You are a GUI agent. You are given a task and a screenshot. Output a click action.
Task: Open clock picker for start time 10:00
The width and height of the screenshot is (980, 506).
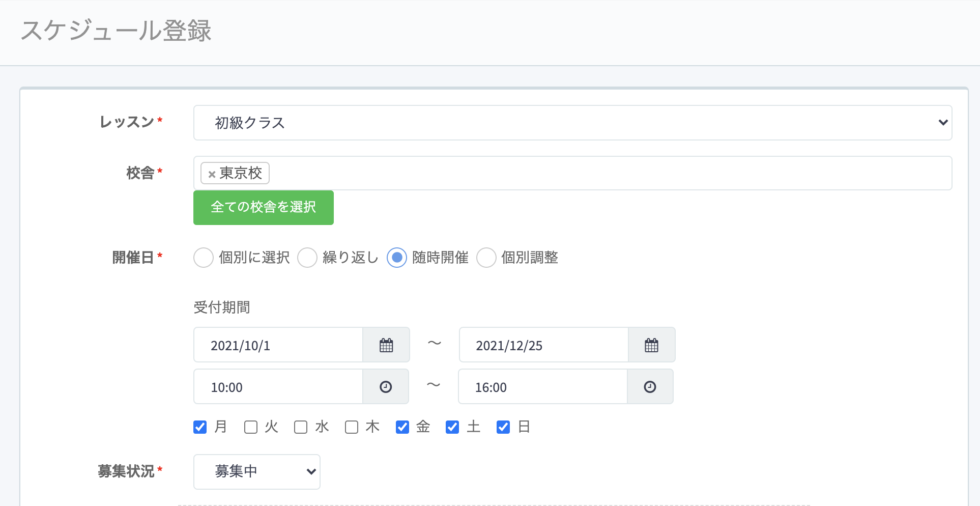pyautogui.click(x=386, y=387)
